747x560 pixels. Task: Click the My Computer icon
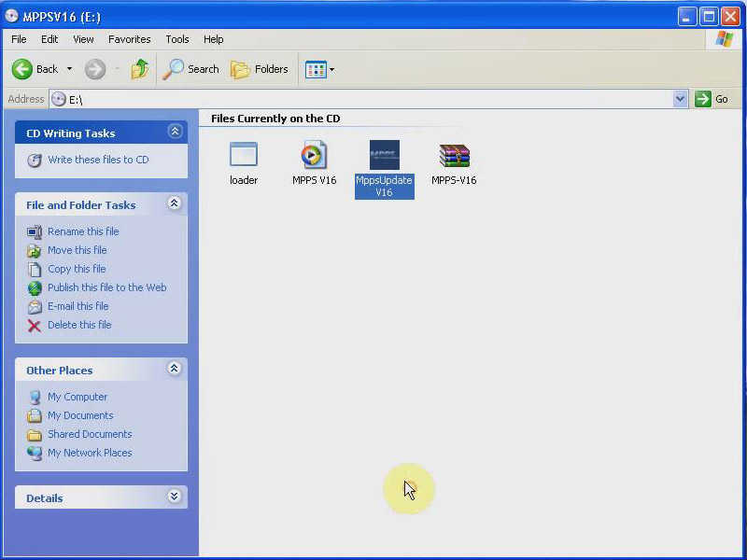[35, 398]
